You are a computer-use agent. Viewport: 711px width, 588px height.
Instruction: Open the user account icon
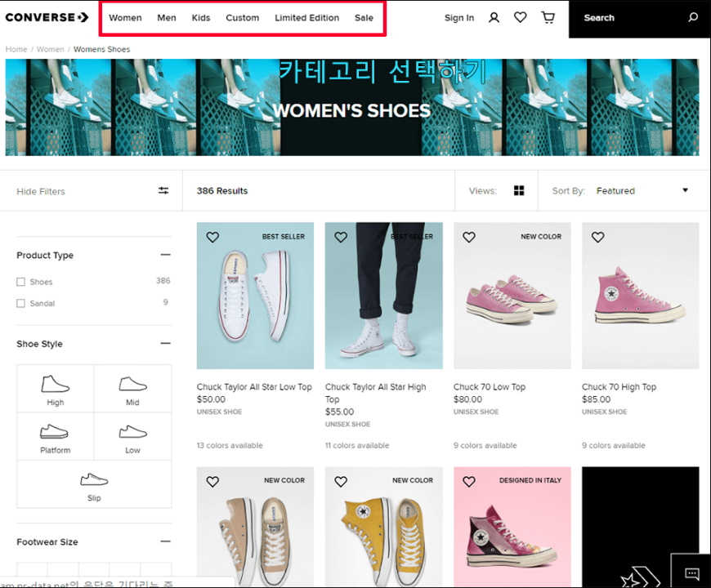pos(494,18)
